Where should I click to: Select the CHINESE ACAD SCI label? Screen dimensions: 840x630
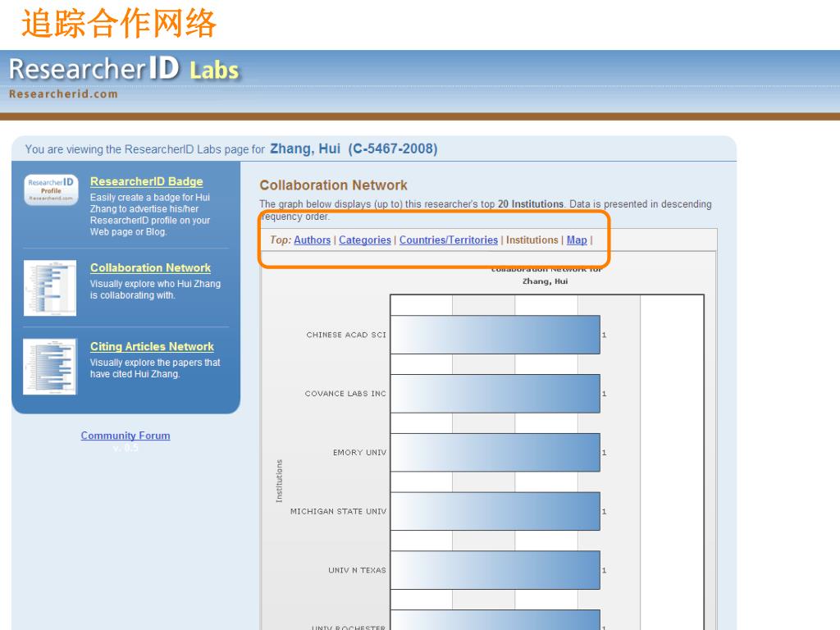click(x=346, y=335)
